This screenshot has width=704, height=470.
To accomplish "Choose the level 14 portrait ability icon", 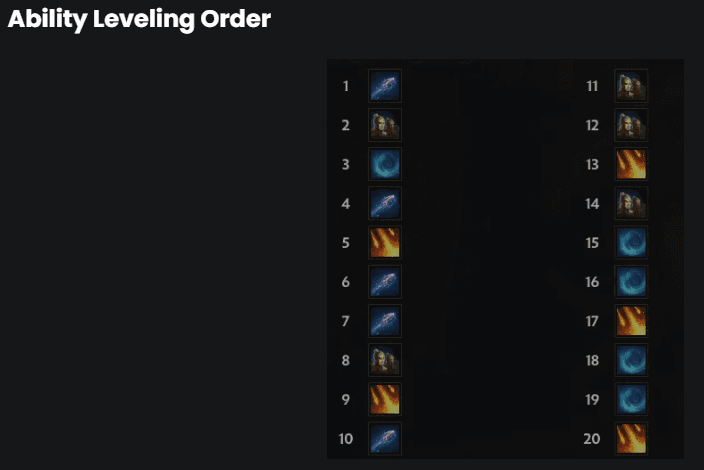I will click(631, 203).
